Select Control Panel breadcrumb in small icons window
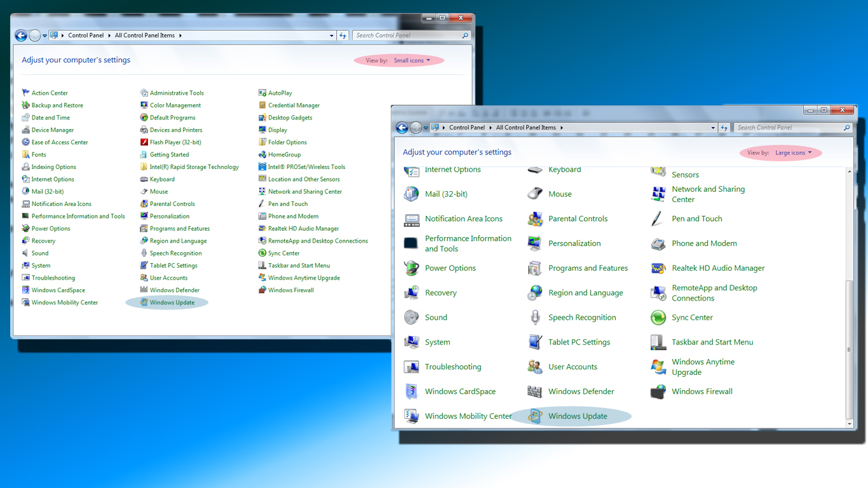This screenshot has width=868, height=488. point(86,36)
